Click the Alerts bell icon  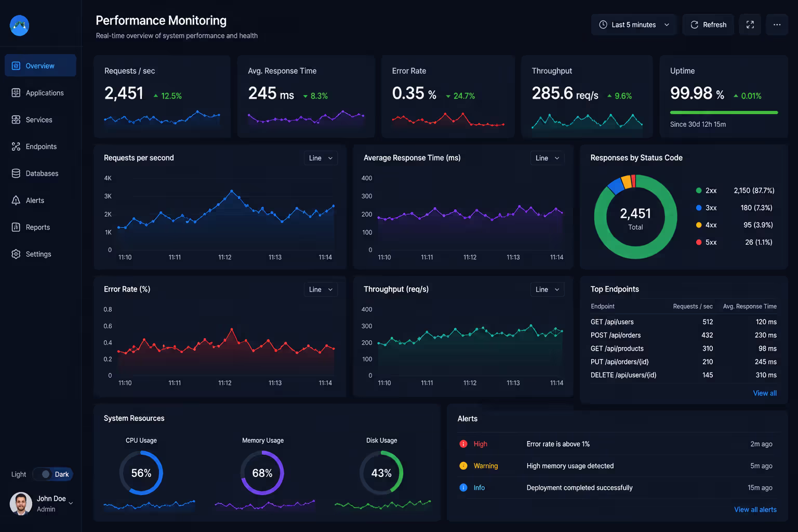click(x=16, y=201)
